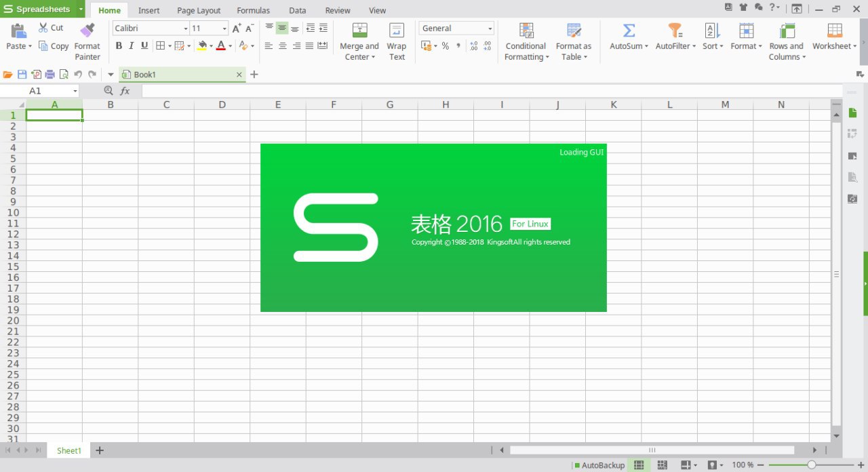Open the Name Box A1 dropdown arrow
The image size is (868, 472).
[75, 91]
